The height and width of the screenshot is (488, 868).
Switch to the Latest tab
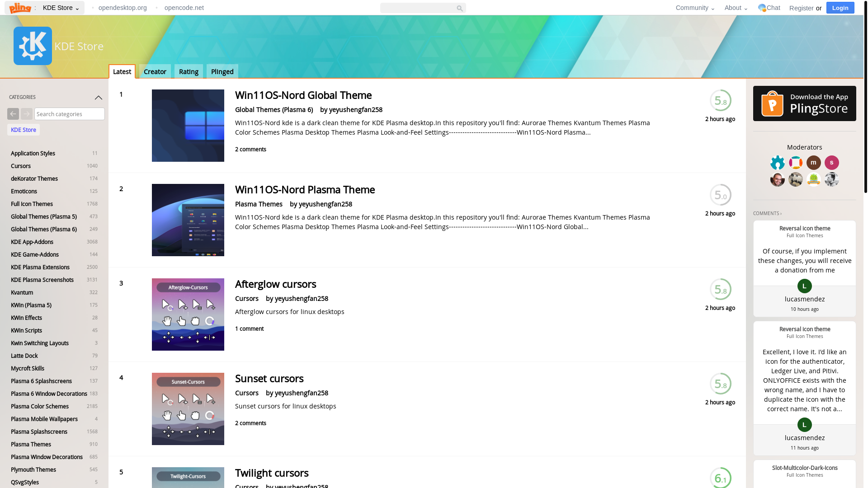(122, 71)
